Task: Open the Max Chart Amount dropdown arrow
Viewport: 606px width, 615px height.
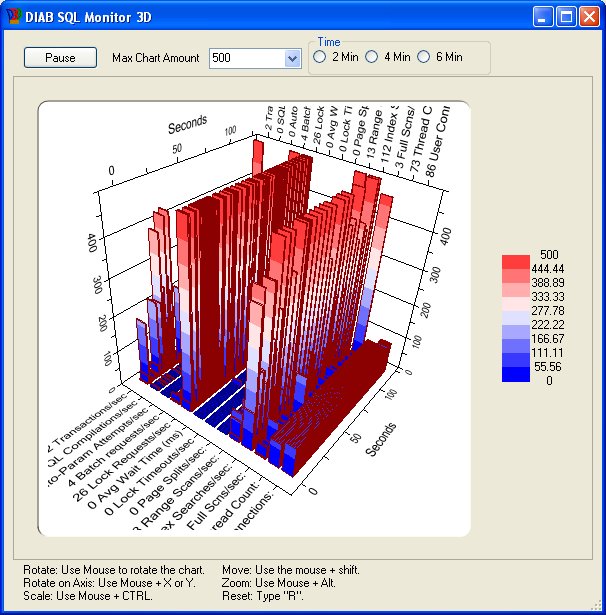Action: pos(292,58)
